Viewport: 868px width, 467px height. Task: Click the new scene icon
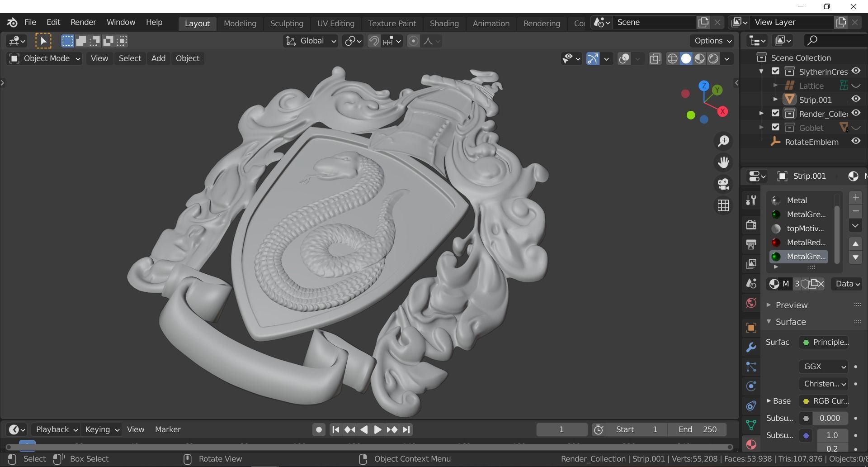(x=703, y=22)
